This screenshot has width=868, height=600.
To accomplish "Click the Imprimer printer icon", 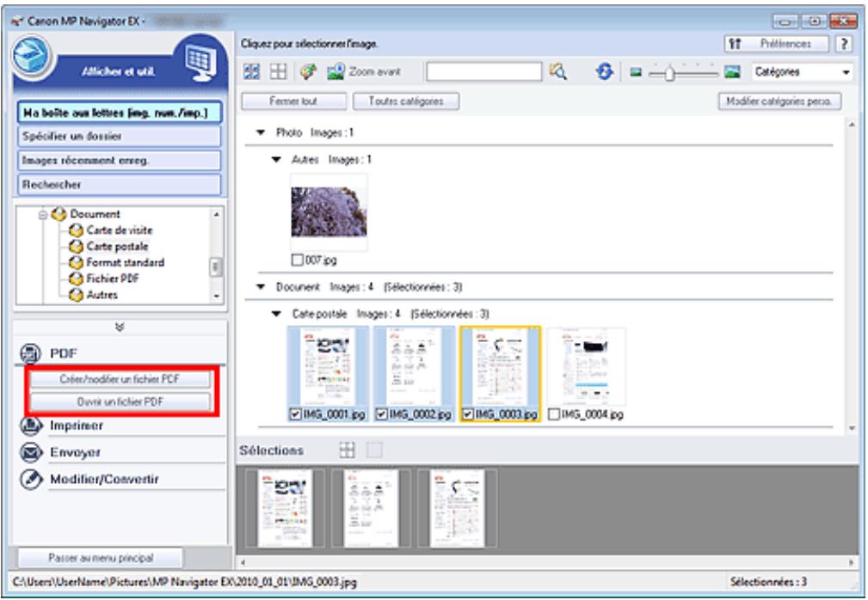I will (x=31, y=426).
